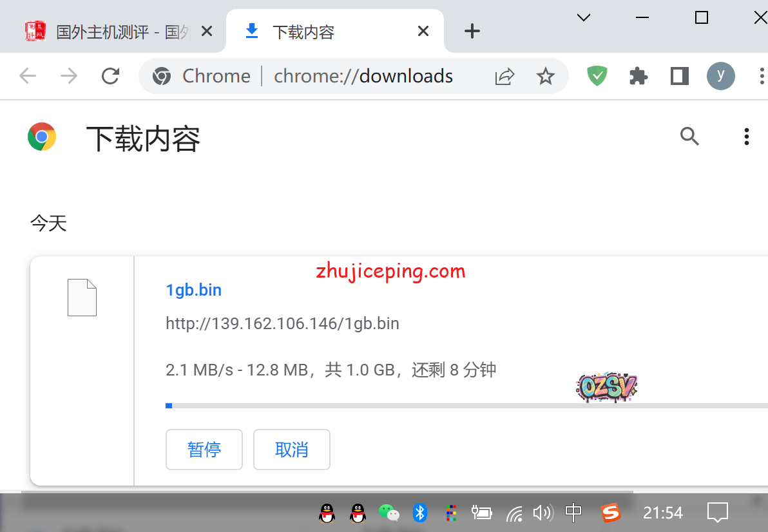Close the 下载内容 tab
Image resolution: width=768 pixels, height=532 pixels.
tap(423, 31)
